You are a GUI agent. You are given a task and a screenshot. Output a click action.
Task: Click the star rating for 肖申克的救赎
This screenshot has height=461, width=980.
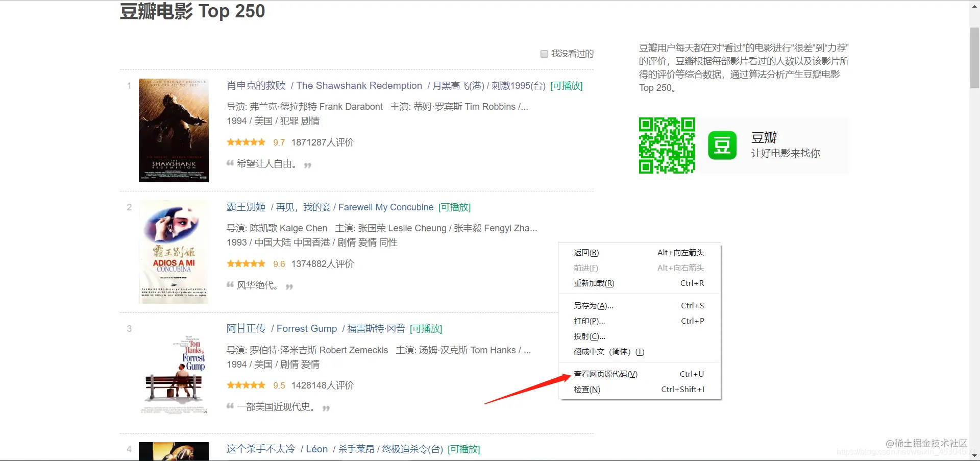tap(246, 142)
